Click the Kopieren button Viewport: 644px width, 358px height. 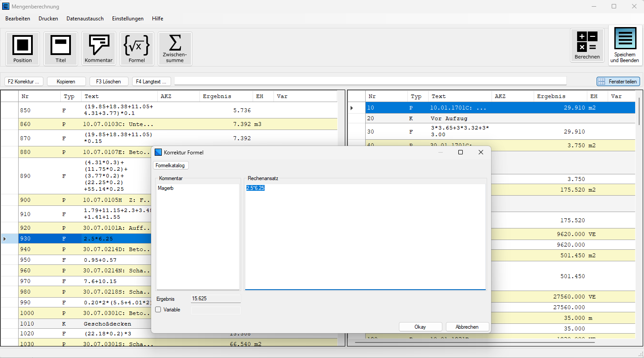(x=66, y=82)
